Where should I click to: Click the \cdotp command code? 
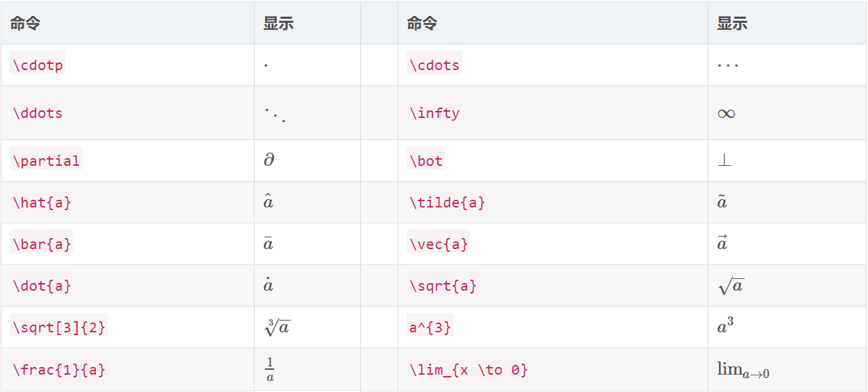coord(38,65)
